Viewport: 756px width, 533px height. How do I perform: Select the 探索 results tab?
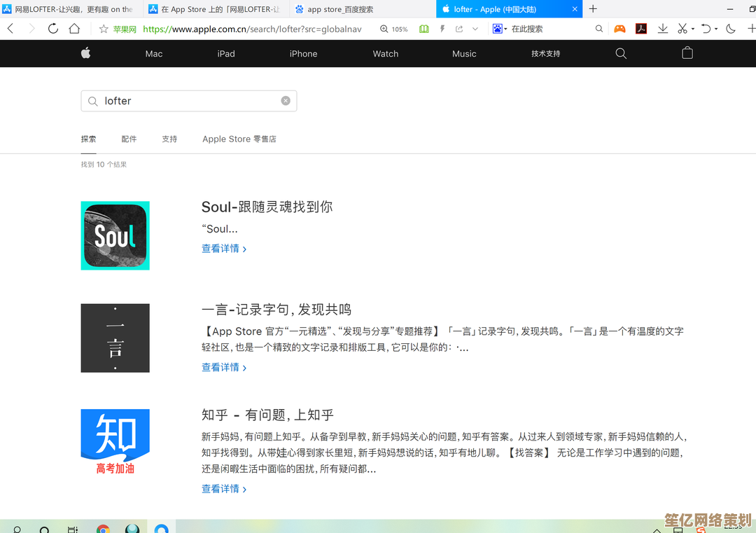coord(89,139)
